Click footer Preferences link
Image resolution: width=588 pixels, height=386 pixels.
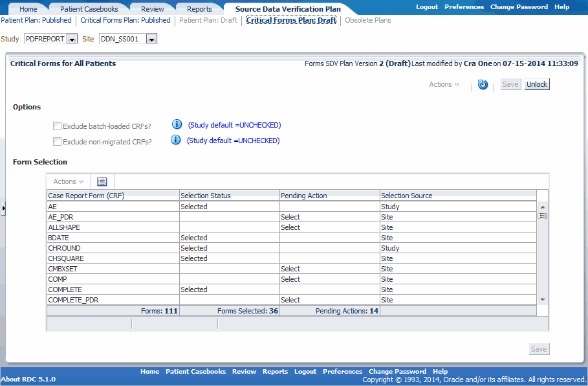coord(342,371)
